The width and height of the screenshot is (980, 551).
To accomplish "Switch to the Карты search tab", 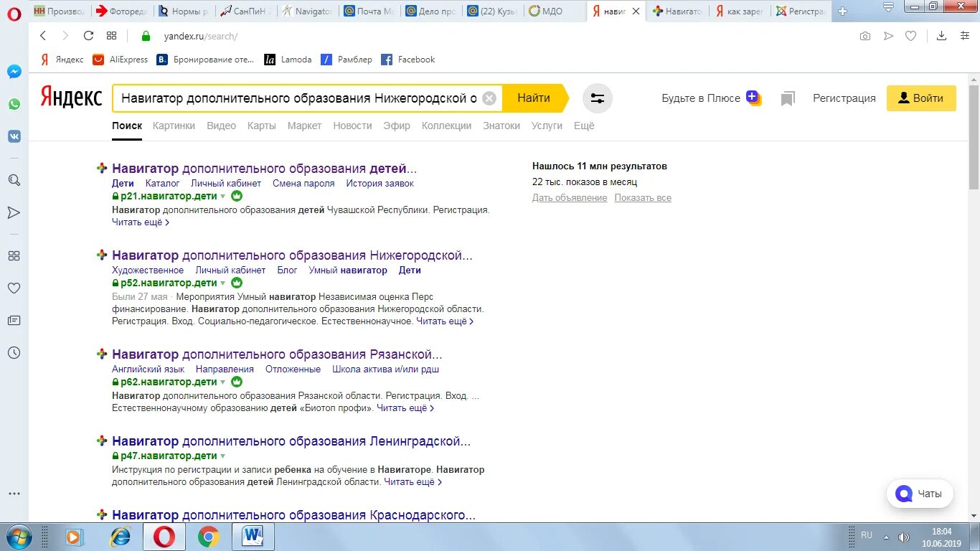I will coord(262,126).
